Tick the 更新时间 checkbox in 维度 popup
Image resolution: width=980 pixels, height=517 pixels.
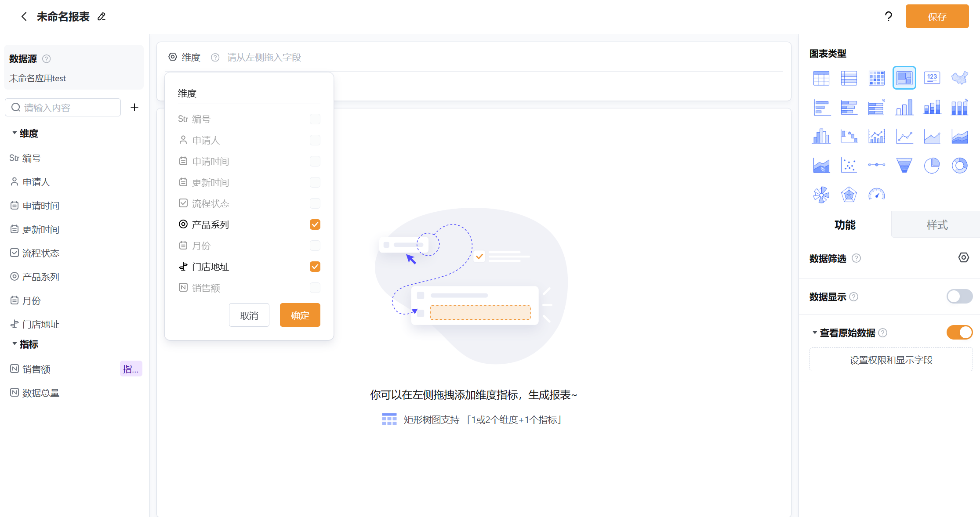tap(315, 182)
